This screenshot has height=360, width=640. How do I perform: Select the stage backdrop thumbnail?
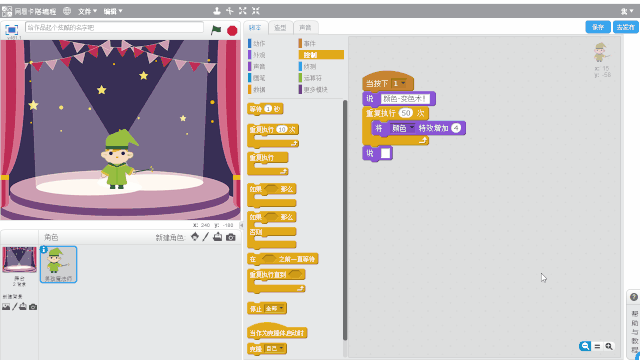point(19,260)
